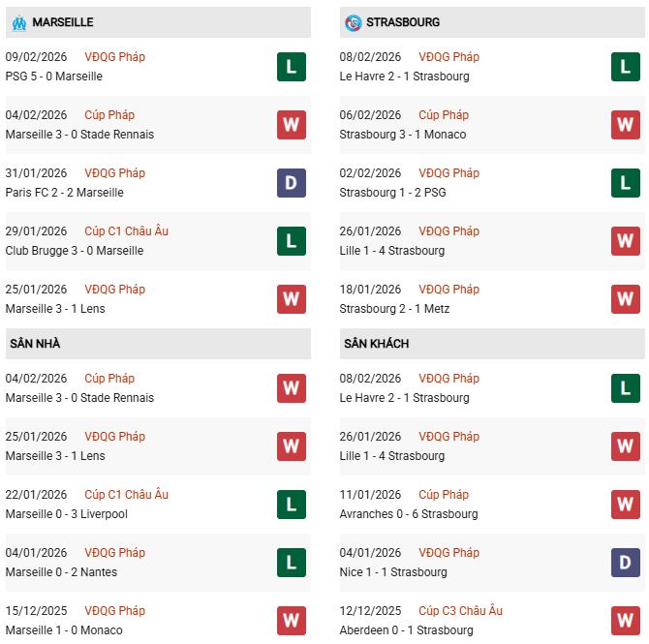Click the Marseille 0 - 2 Nantes match row
Viewport: 649px width, 644px height.
tap(61, 572)
